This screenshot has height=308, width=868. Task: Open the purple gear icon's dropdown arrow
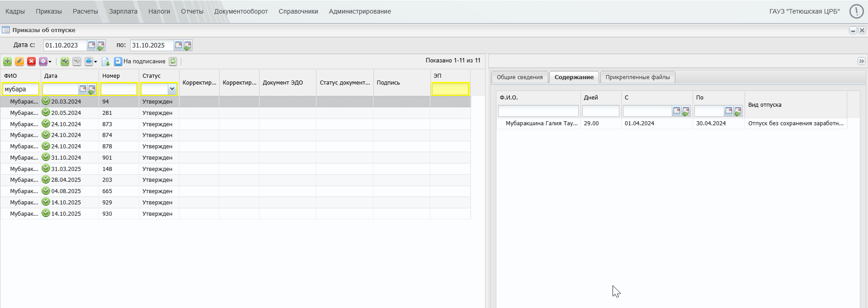tap(50, 62)
